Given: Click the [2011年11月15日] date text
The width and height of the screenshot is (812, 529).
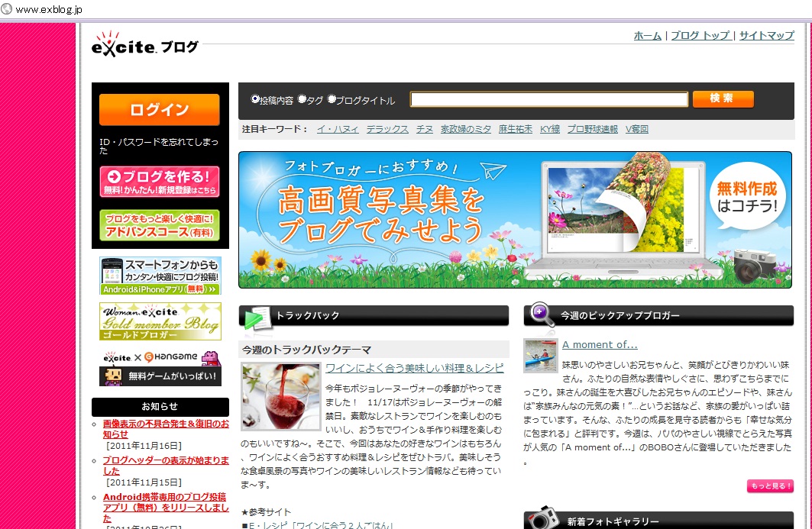Looking at the screenshot, I should coord(144,482).
